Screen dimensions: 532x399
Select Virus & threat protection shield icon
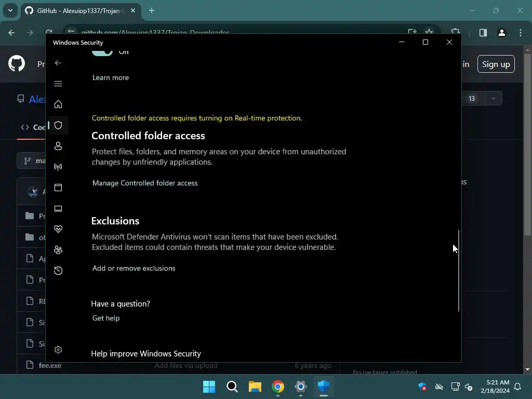[58, 125]
